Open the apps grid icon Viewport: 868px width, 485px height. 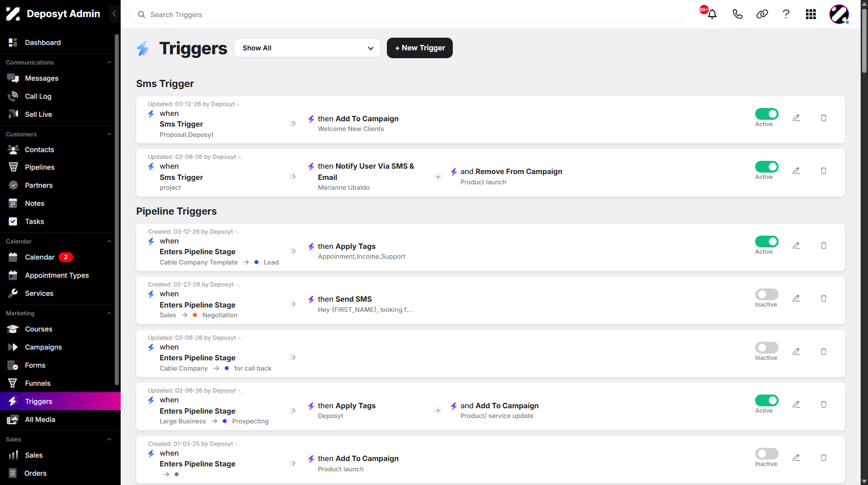point(811,14)
